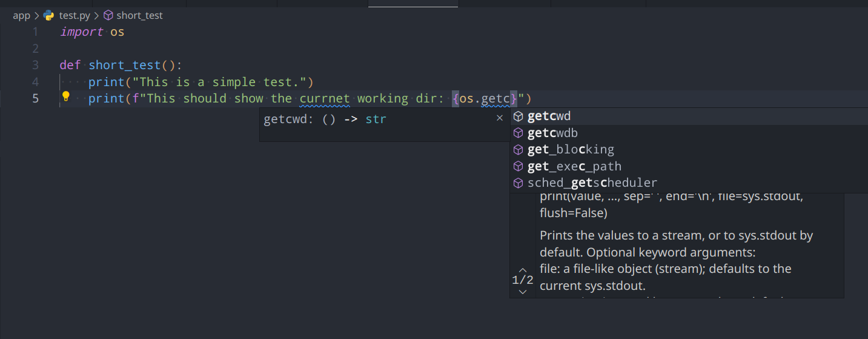Click the "This is a simple test." string
Image resolution: width=868 pixels, height=339 pixels.
pos(220,82)
